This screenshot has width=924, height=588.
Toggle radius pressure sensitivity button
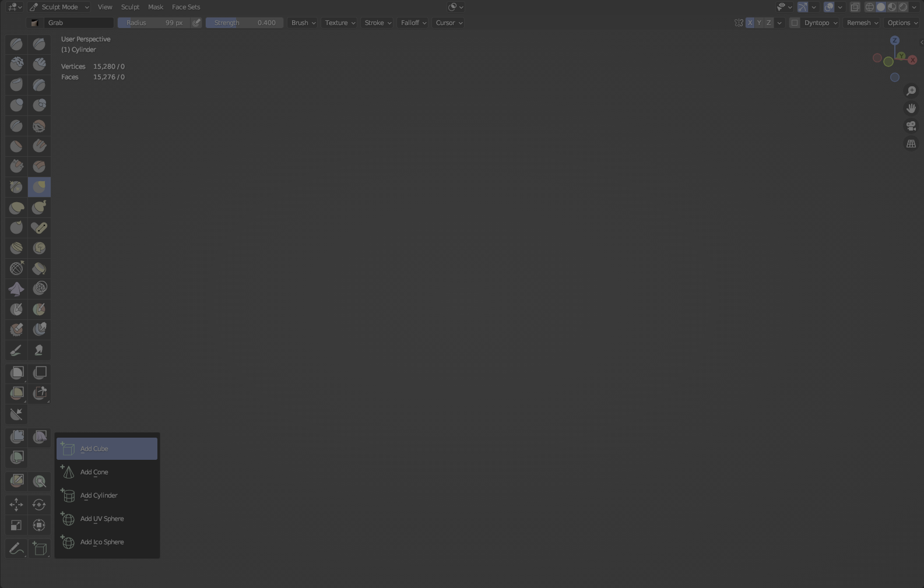(x=196, y=23)
